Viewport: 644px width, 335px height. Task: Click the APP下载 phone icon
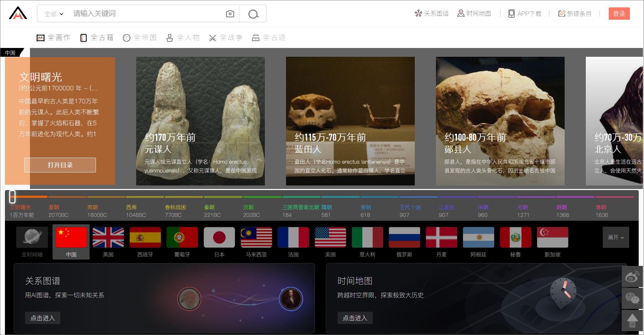tap(511, 13)
